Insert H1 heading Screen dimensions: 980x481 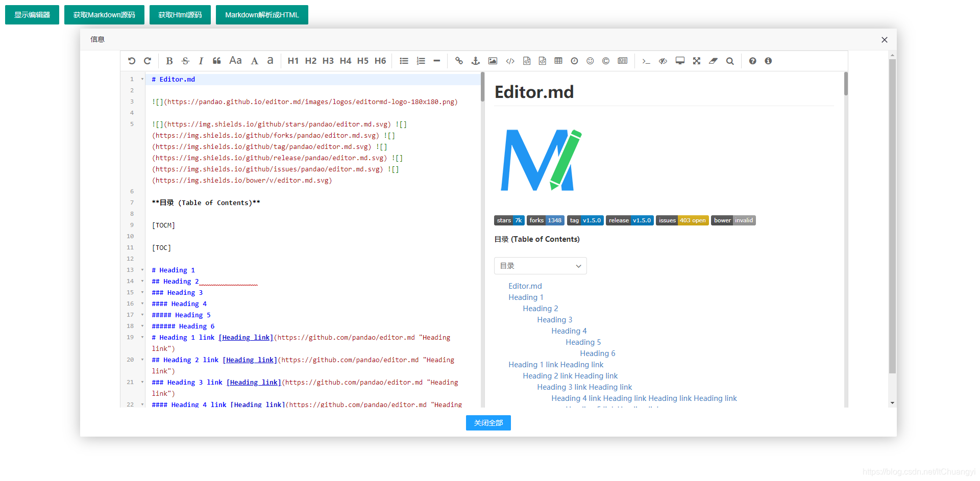pyautogui.click(x=293, y=61)
